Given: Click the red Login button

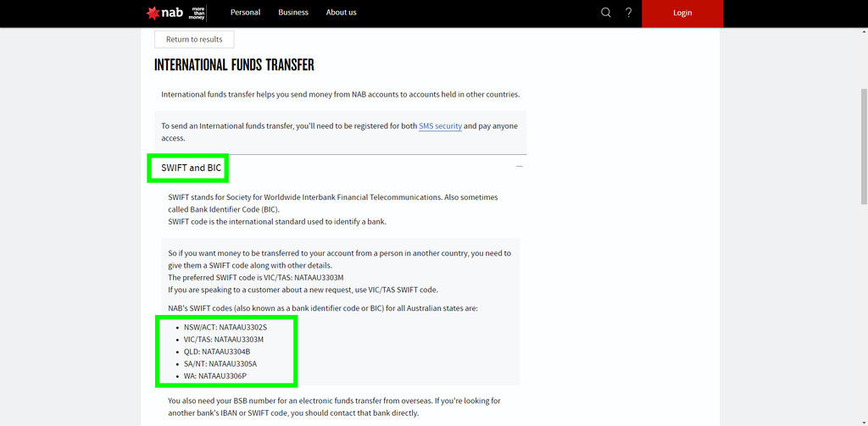Looking at the screenshot, I should pos(682,13).
